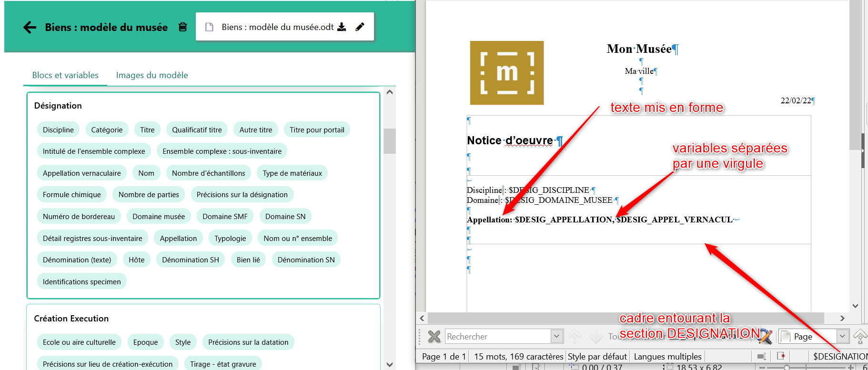Choose Précisions sur la désignation chip
This screenshot has width=868, height=370.
(242, 194)
